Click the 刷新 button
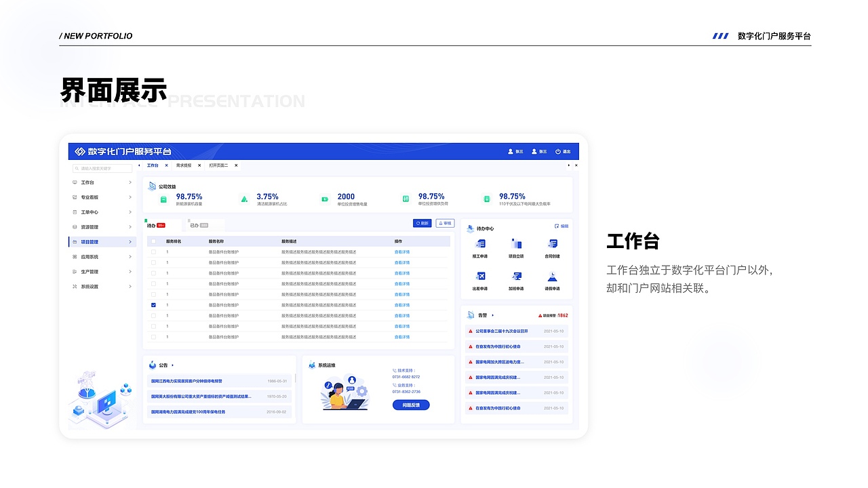This screenshot has width=868, height=488. 422,223
